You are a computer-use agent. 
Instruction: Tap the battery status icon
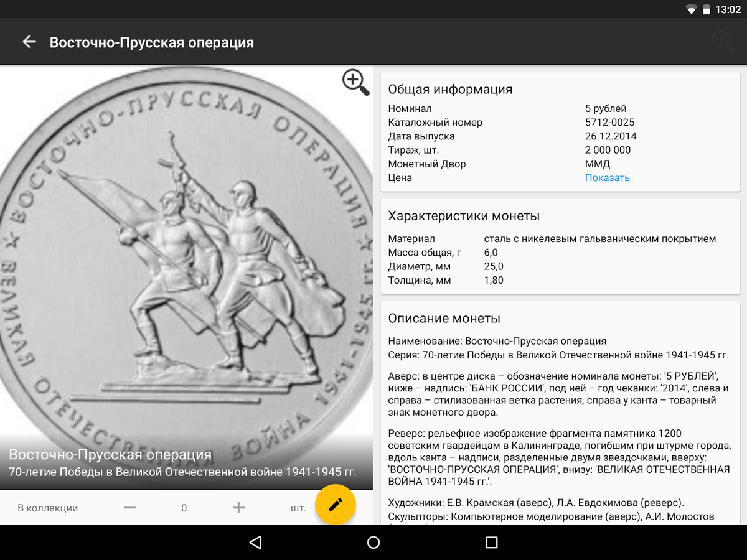pyautogui.click(x=707, y=9)
